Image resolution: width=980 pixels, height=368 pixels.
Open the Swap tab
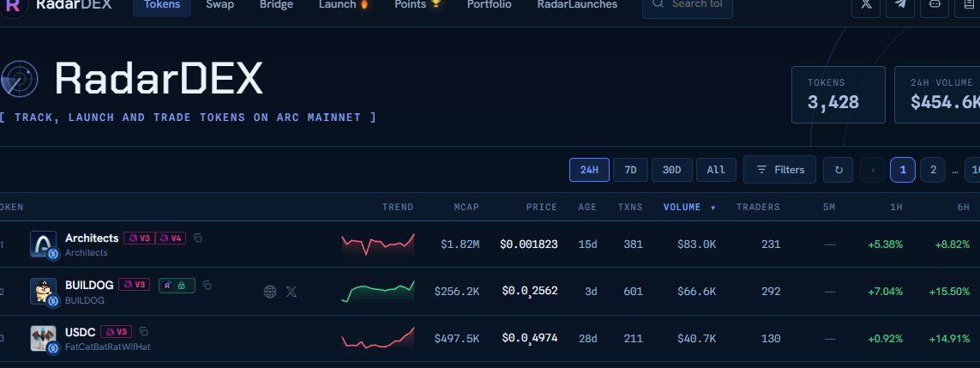[x=220, y=5]
